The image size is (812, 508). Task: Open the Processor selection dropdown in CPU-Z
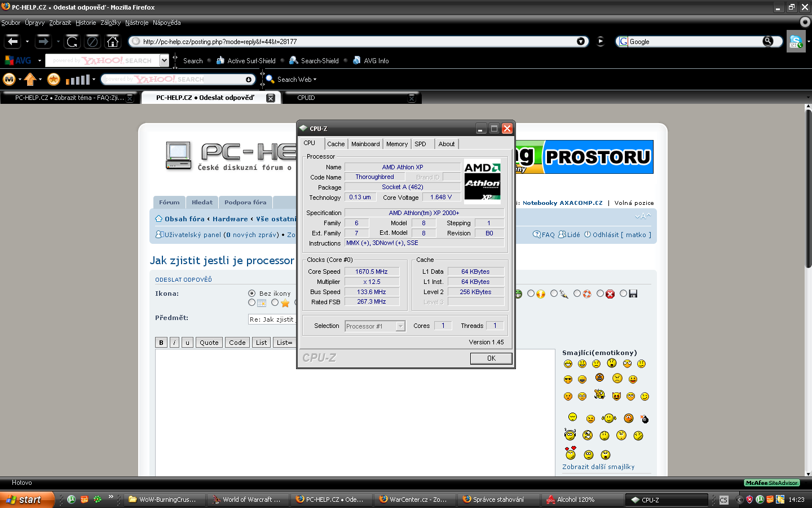[x=376, y=326]
